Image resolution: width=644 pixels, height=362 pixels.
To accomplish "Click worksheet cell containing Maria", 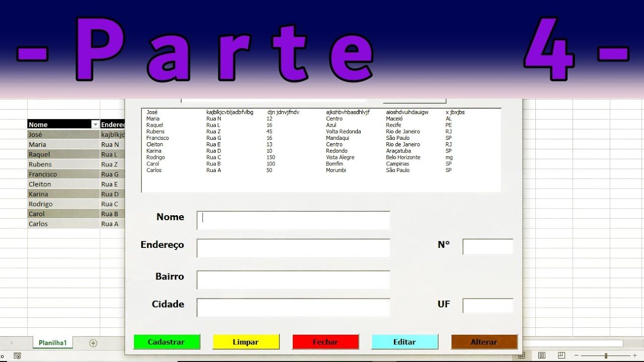I will (x=63, y=144).
